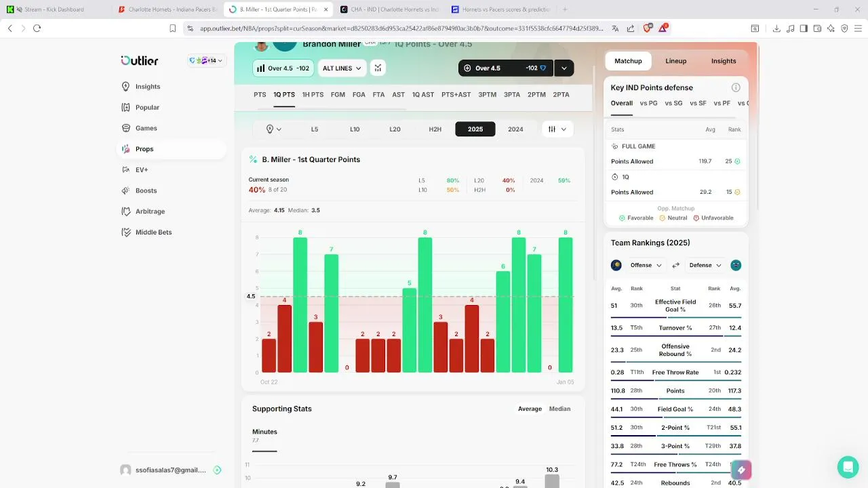
Task: Click the purple floating action icon
Action: point(741,470)
